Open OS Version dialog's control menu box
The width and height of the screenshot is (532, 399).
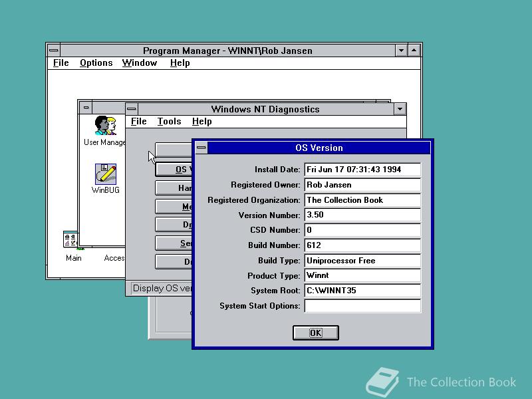pos(201,148)
